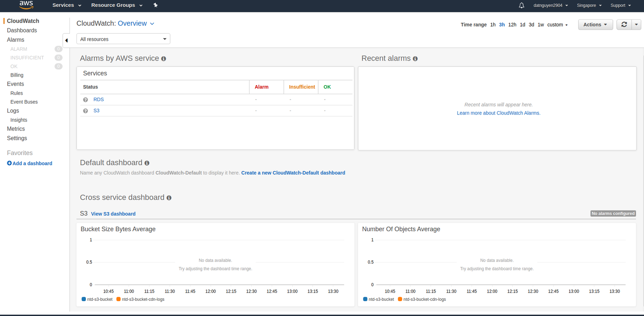Open the custom time range dropdown

pos(557,25)
